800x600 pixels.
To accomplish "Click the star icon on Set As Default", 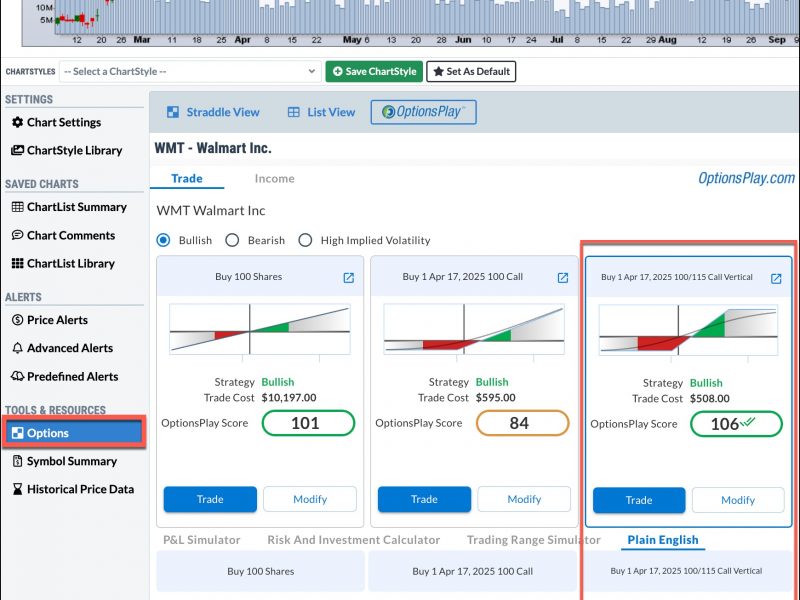I will (x=438, y=71).
